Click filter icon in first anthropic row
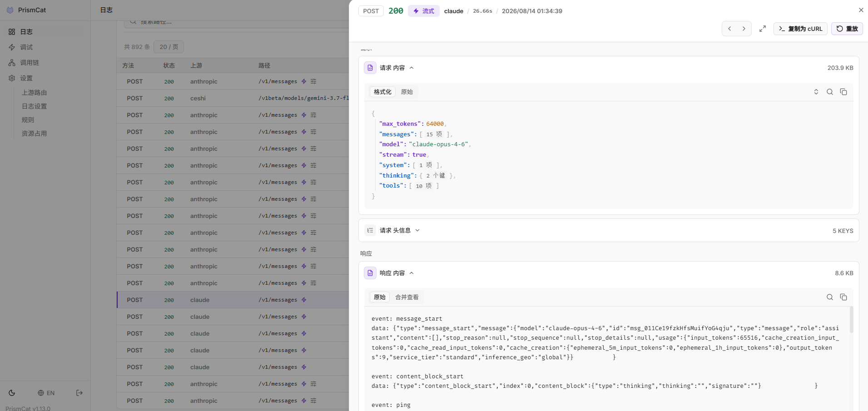Viewport: 868px width, 411px height. 313,81
